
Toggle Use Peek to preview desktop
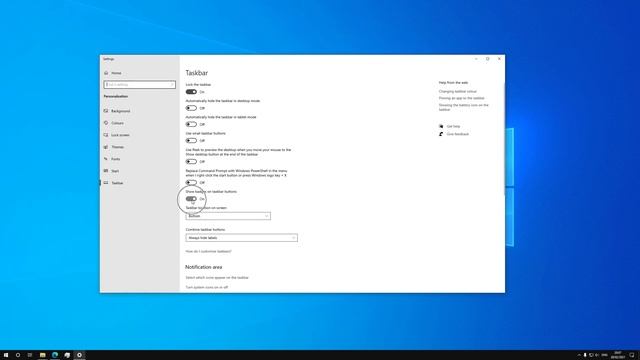click(191, 162)
